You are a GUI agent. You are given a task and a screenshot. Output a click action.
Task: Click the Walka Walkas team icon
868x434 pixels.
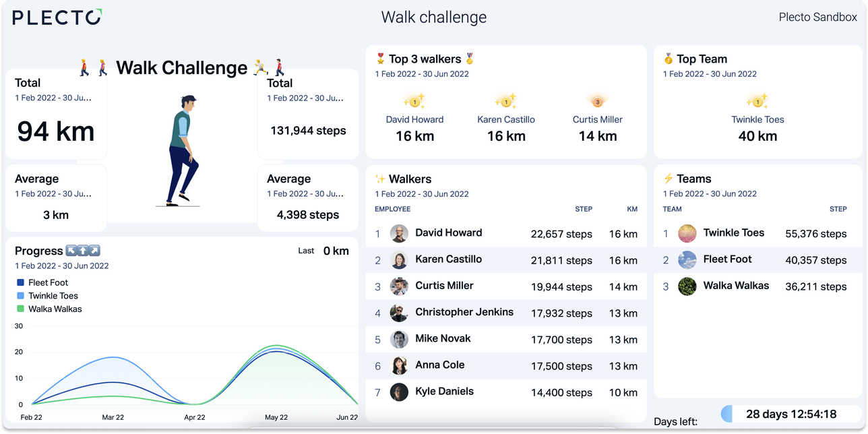(x=687, y=286)
